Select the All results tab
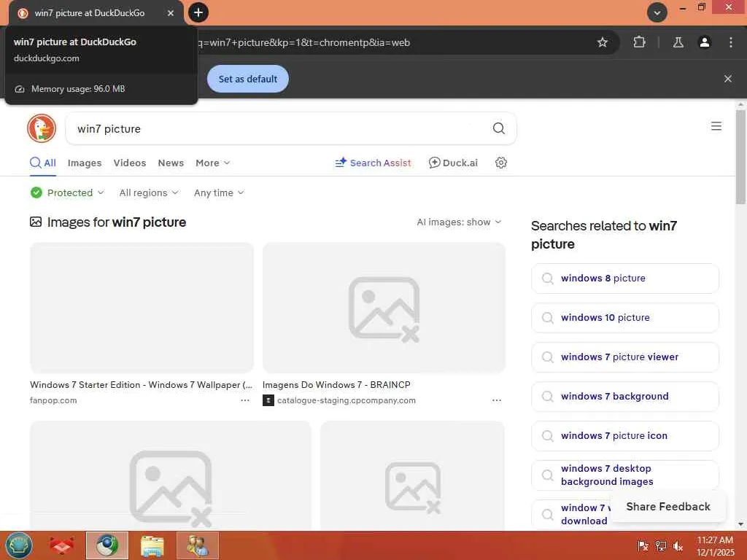This screenshot has height=560, width=747. (x=43, y=163)
